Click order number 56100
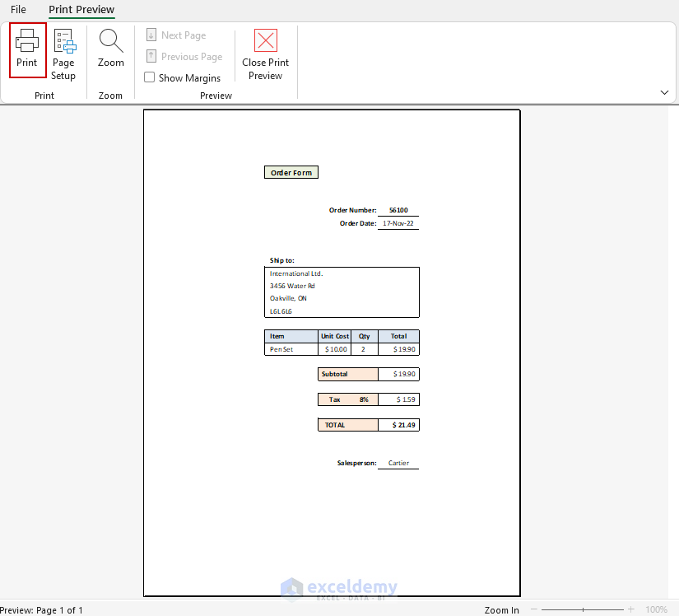 (x=398, y=210)
